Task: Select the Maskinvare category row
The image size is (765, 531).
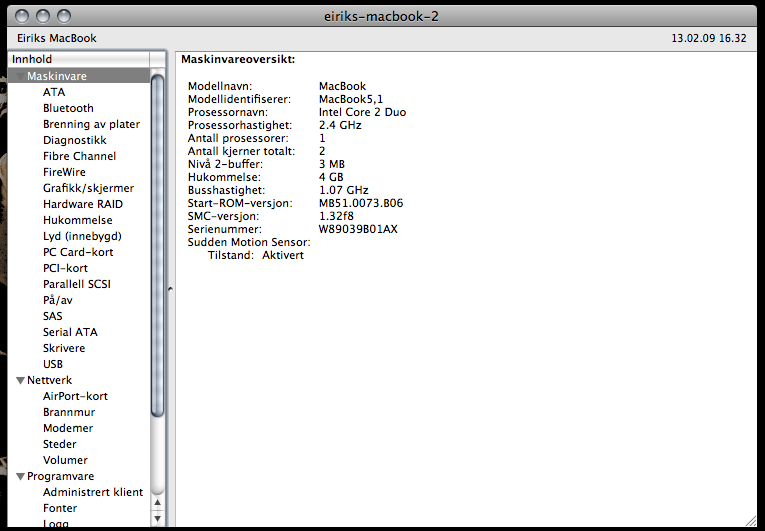Action: (x=60, y=76)
